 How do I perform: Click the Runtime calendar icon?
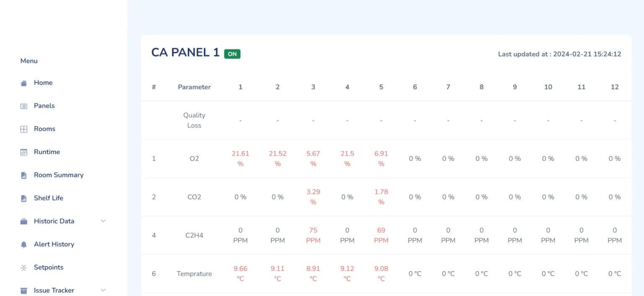coord(24,152)
